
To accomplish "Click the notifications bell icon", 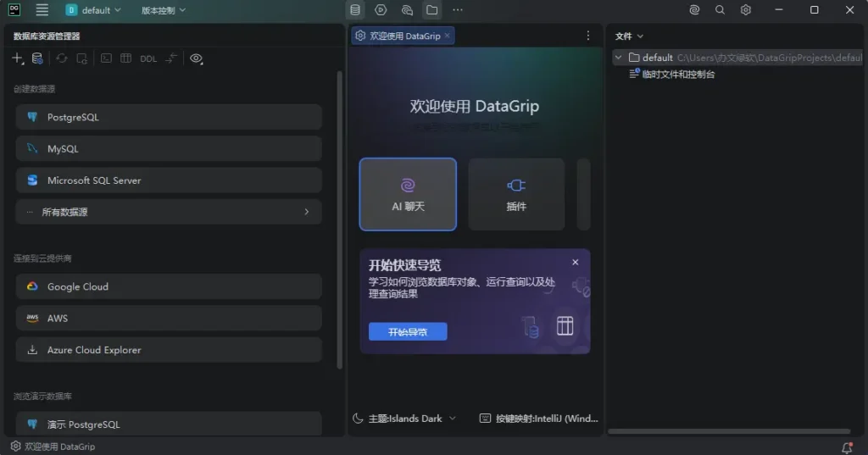I will (847, 447).
